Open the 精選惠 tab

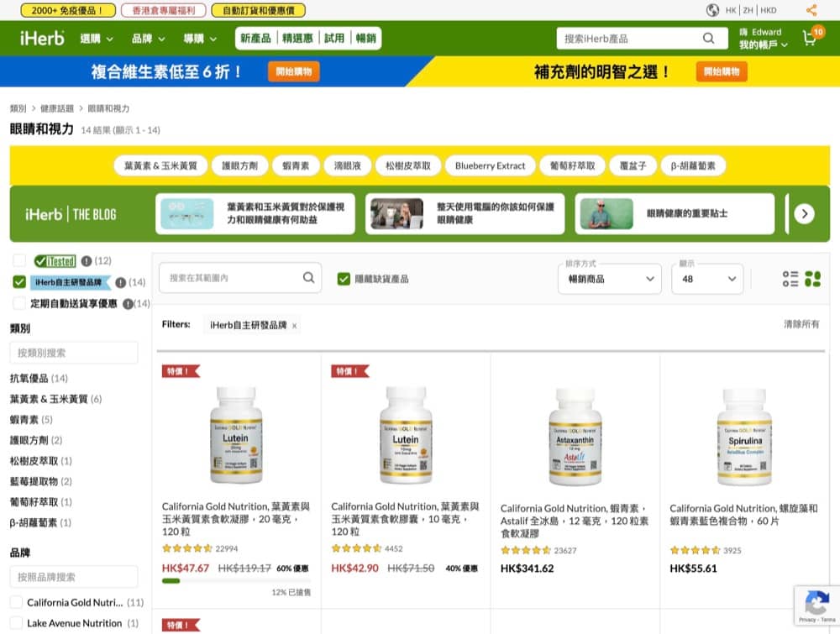pos(297,38)
